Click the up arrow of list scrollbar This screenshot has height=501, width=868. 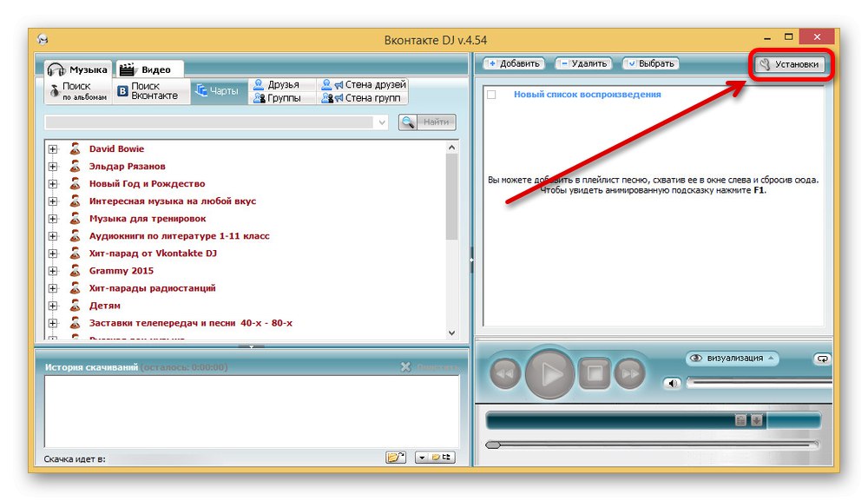pyautogui.click(x=451, y=148)
